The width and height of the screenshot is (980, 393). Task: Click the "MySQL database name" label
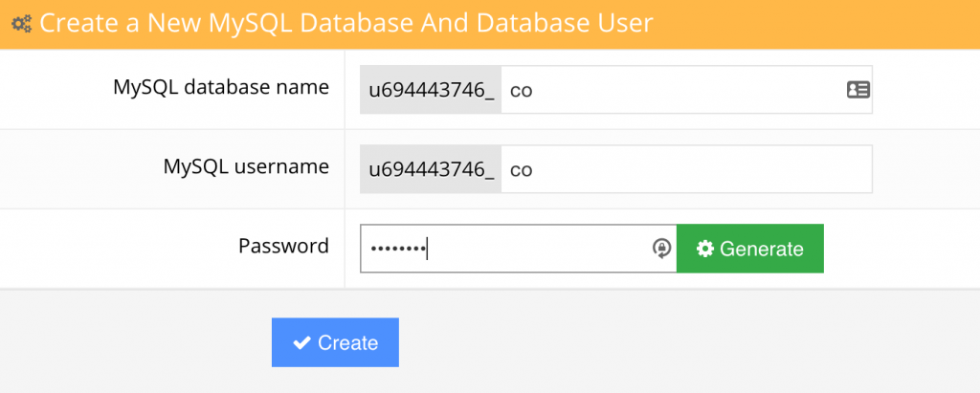point(221,87)
